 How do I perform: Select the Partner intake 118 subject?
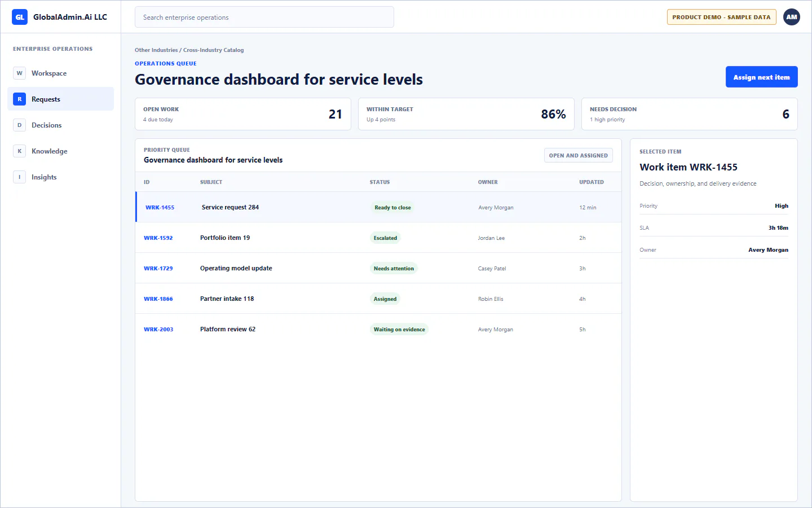point(227,299)
